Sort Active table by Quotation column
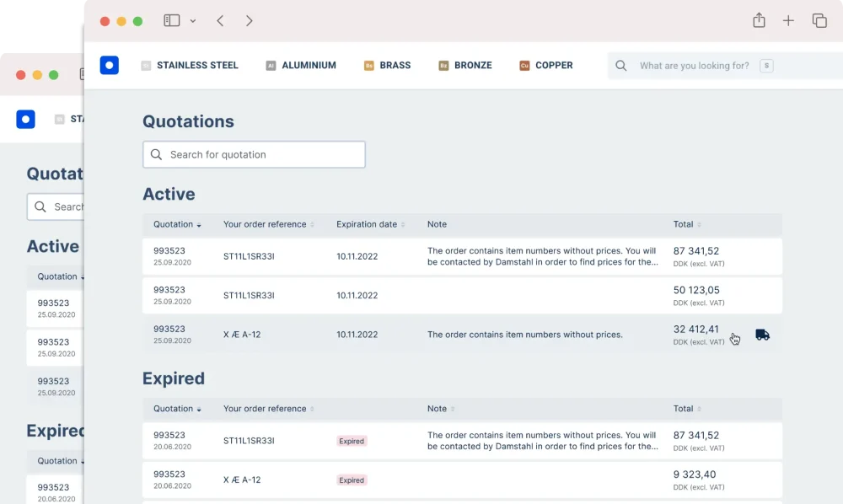Viewport: 843px width, 504px height. (177, 225)
